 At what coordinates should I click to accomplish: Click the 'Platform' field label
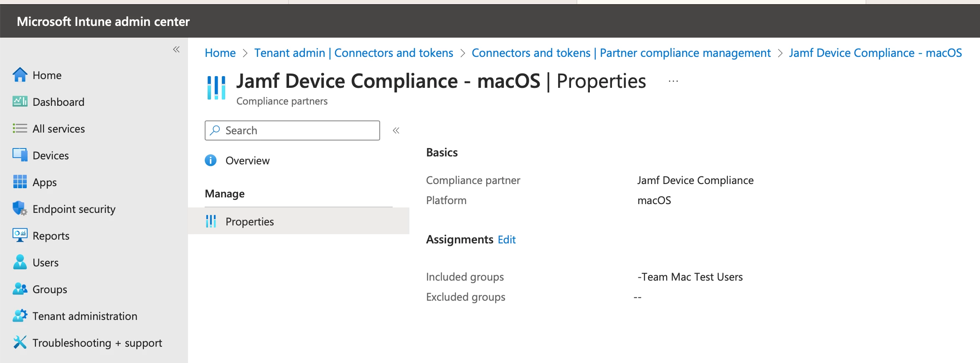[446, 200]
